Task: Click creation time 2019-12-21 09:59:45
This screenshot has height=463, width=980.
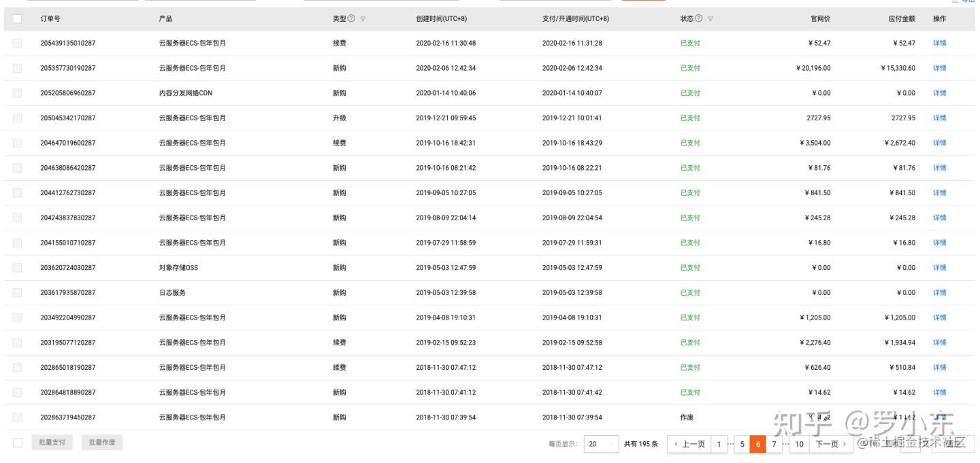Action: tap(446, 118)
